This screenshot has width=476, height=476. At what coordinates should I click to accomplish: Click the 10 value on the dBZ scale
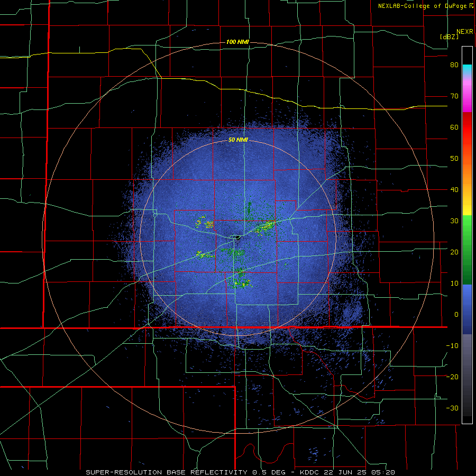454,283
